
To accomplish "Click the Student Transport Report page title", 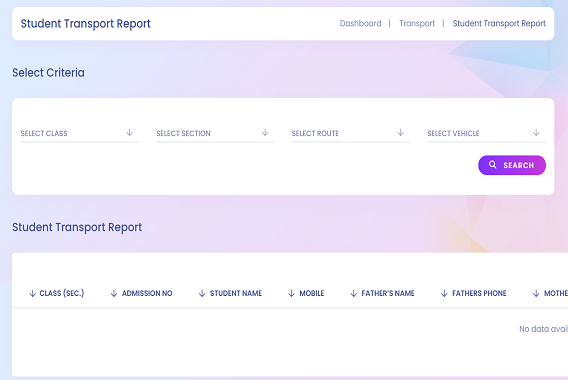I will pyautogui.click(x=85, y=24).
